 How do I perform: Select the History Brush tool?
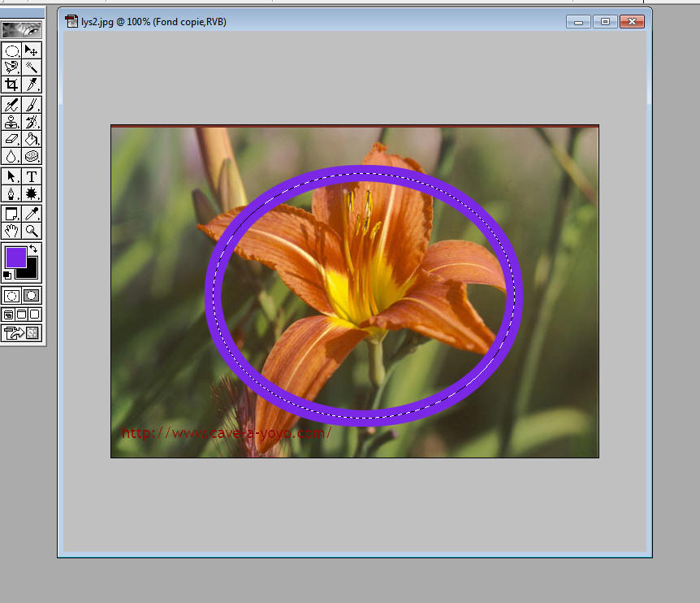(31, 122)
